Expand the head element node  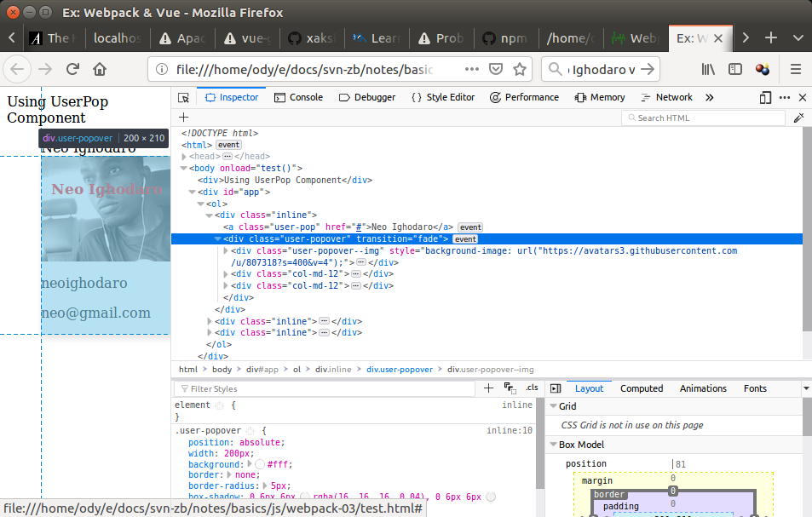pos(184,157)
